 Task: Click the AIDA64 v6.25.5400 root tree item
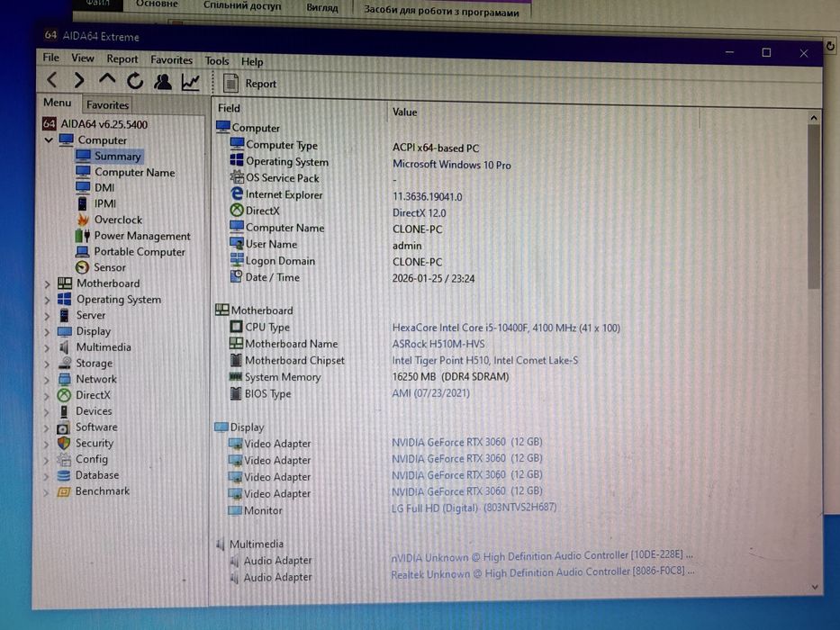(x=95, y=124)
